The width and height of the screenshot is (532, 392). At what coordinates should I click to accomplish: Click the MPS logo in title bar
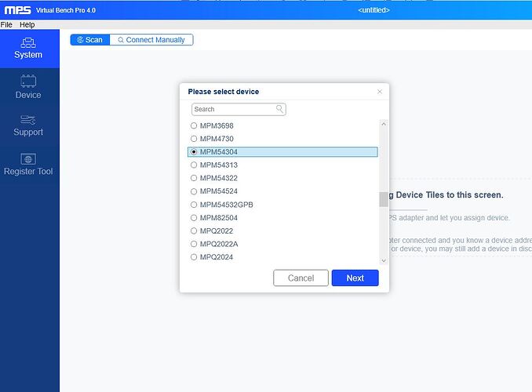(x=16, y=10)
